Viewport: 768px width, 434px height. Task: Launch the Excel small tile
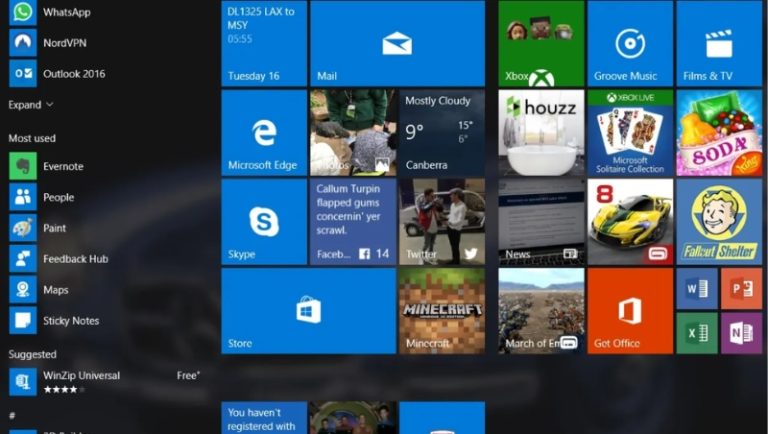coord(696,333)
